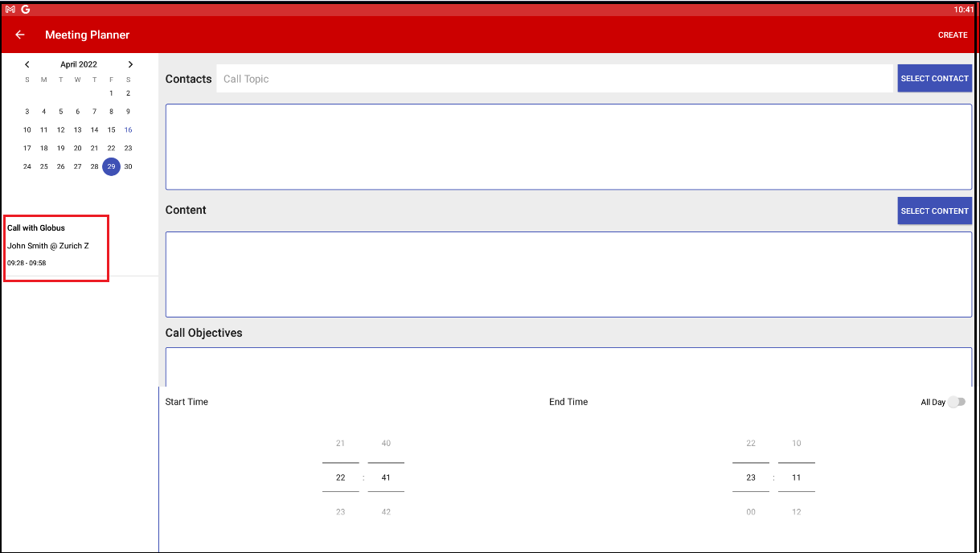Set end minute to 10
Viewport: 980px width, 553px height.
click(796, 443)
